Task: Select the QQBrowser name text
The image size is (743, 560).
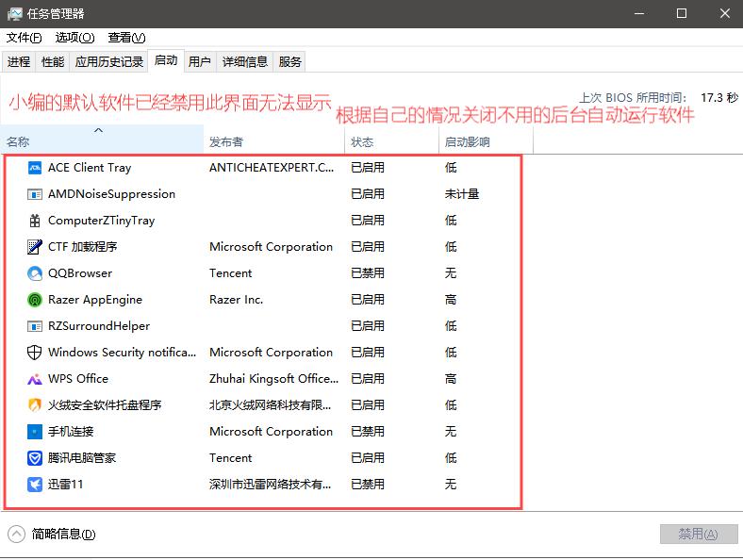Action: 80,273
